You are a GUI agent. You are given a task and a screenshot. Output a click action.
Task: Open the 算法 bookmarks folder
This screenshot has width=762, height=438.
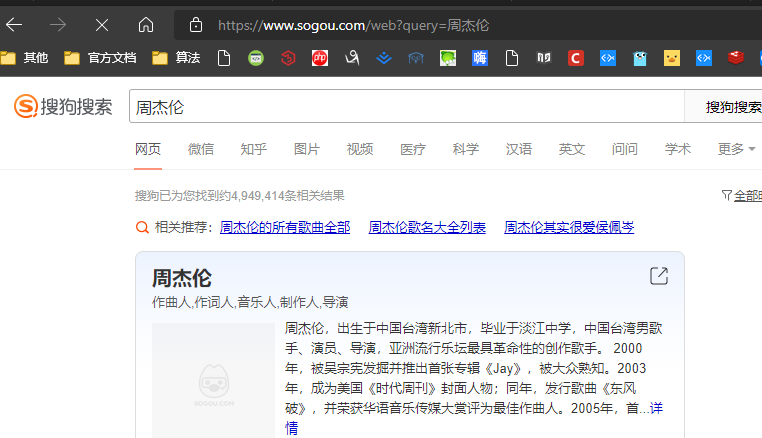[176, 58]
